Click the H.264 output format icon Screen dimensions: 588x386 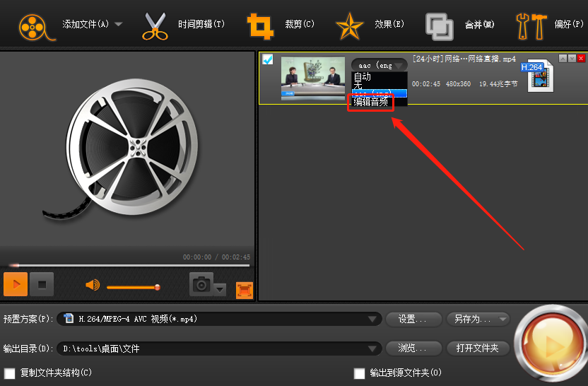pos(537,76)
